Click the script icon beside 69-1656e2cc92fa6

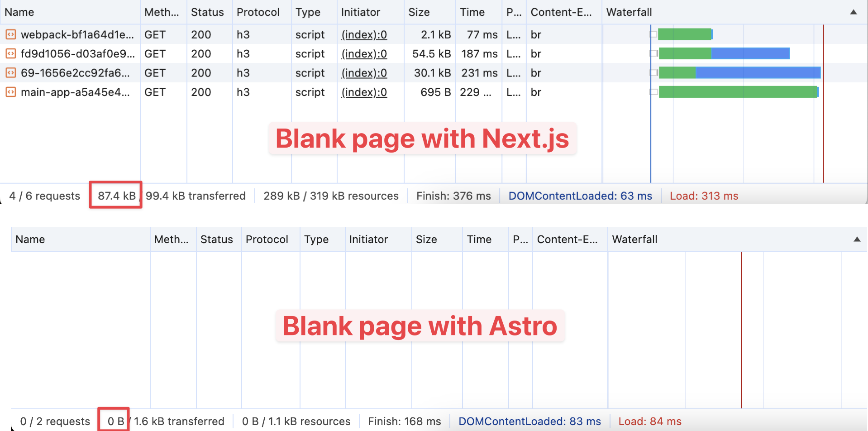[10, 73]
